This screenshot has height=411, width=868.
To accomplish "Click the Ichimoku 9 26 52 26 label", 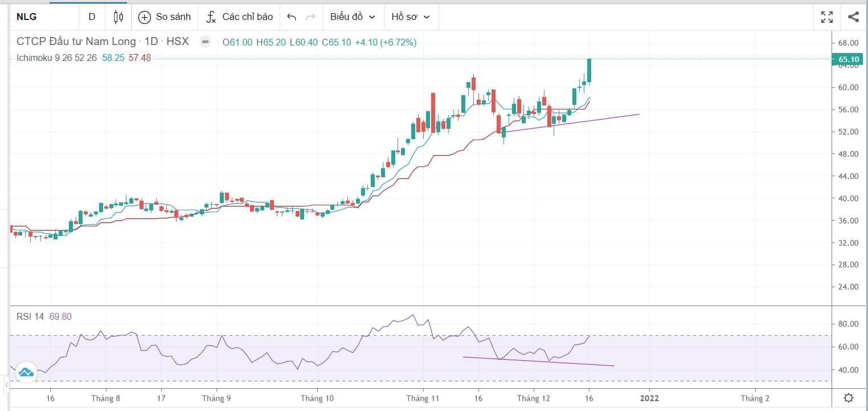I will [x=57, y=58].
